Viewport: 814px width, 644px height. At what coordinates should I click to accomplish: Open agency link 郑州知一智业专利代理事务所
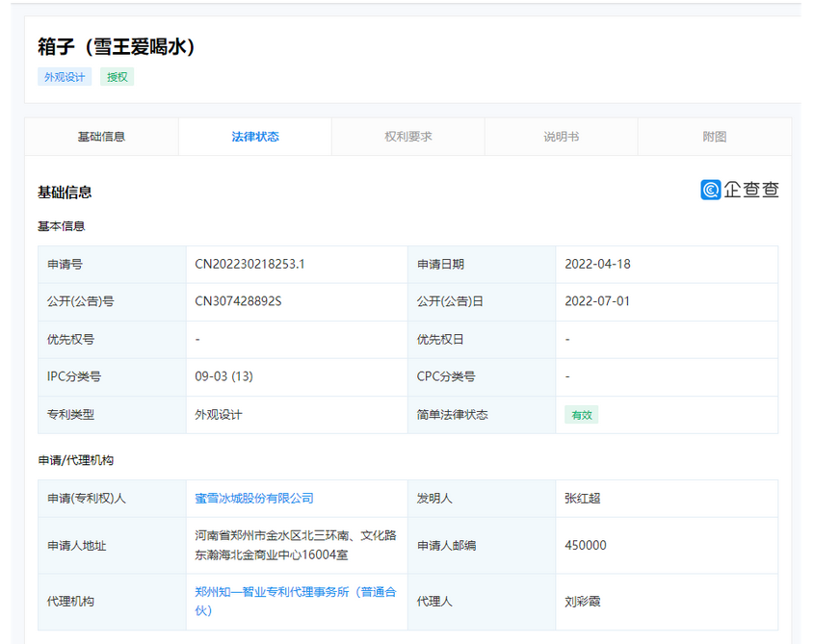point(296,601)
